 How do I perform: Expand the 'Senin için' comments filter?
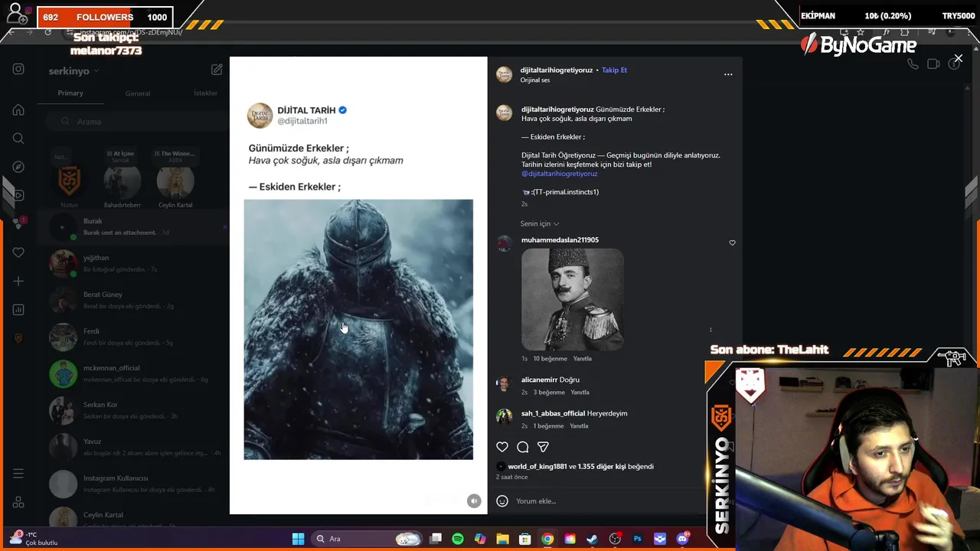(x=540, y=223)
